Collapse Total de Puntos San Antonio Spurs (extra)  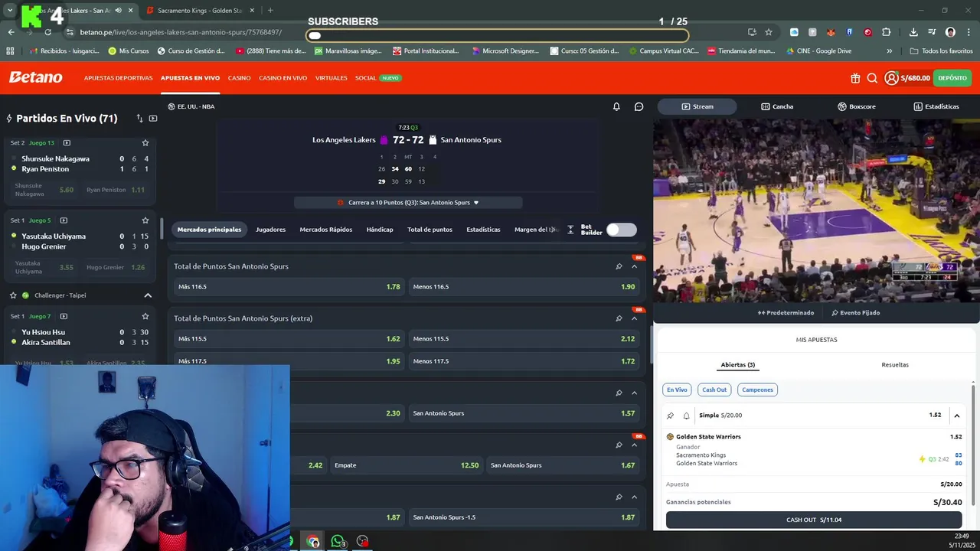[634, 318]
